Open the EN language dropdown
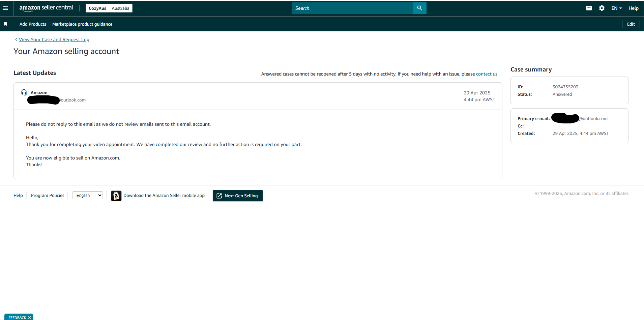 pyautogui.click(x=617, y=8)
